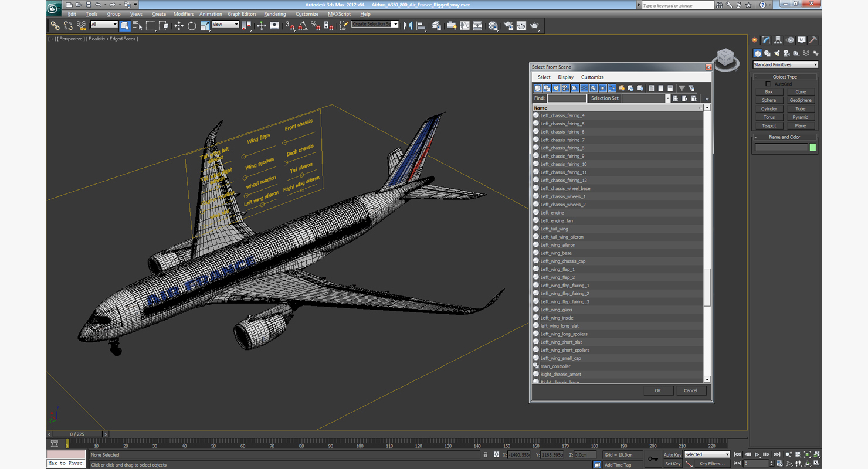Open the Graph Editors menu
The image size is (868, 469).
(242, 14)
